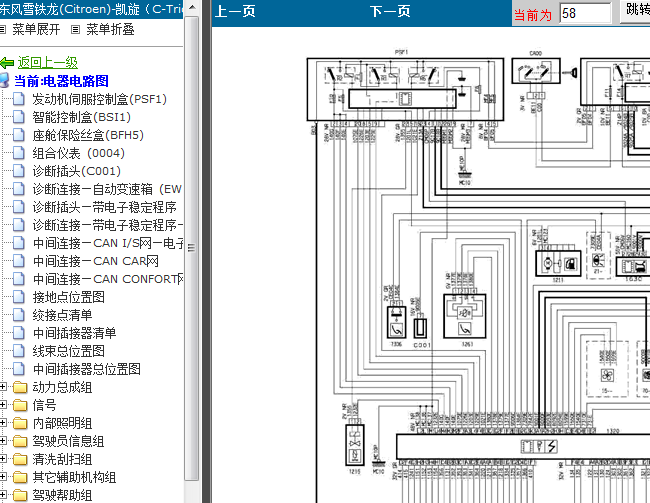This screenshot has width=650, height=503.
Task: Open 诊断插头(C001) entry
Action: coord(77,171)
